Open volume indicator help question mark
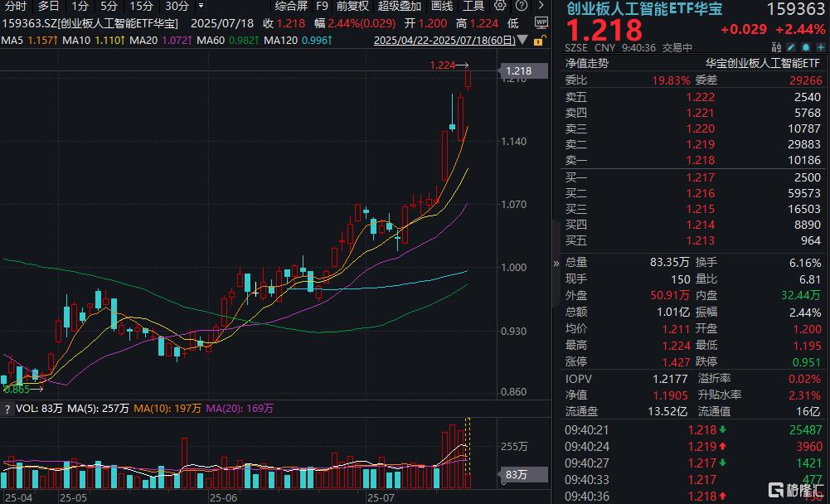The height and width of the screenshot is (504, 830). click(x=7, y=409)
